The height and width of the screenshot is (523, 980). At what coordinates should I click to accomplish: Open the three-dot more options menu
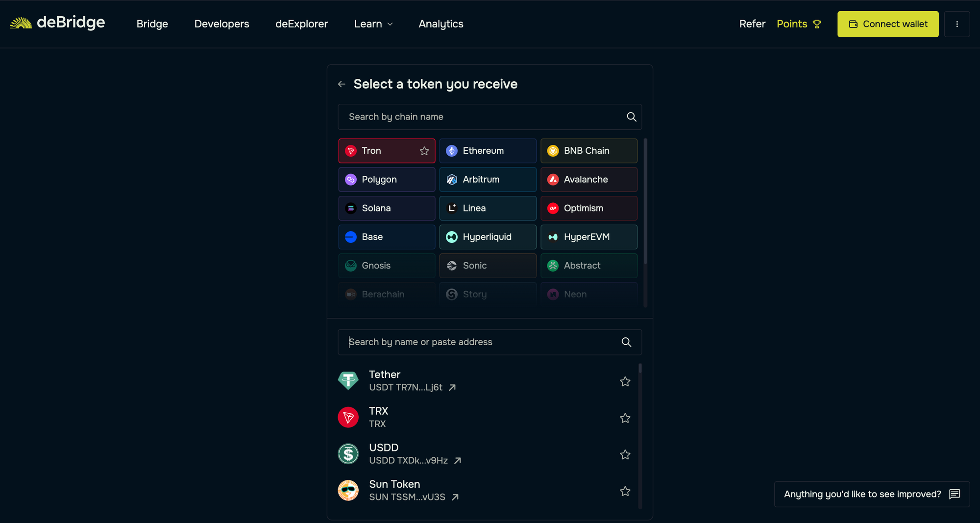point(956,24)
